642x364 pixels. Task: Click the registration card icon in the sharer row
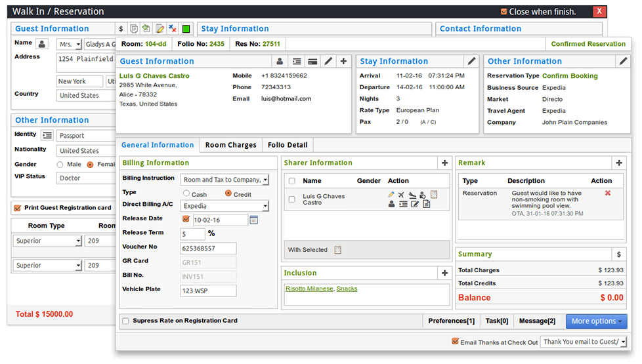tap(434, 195)
